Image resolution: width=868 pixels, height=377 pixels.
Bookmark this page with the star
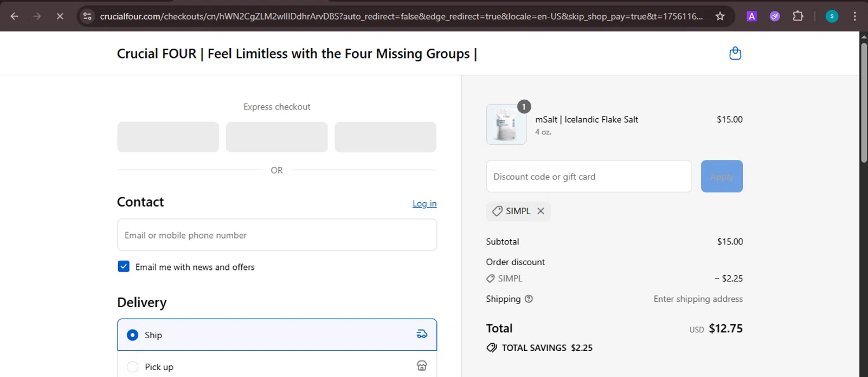720,16
